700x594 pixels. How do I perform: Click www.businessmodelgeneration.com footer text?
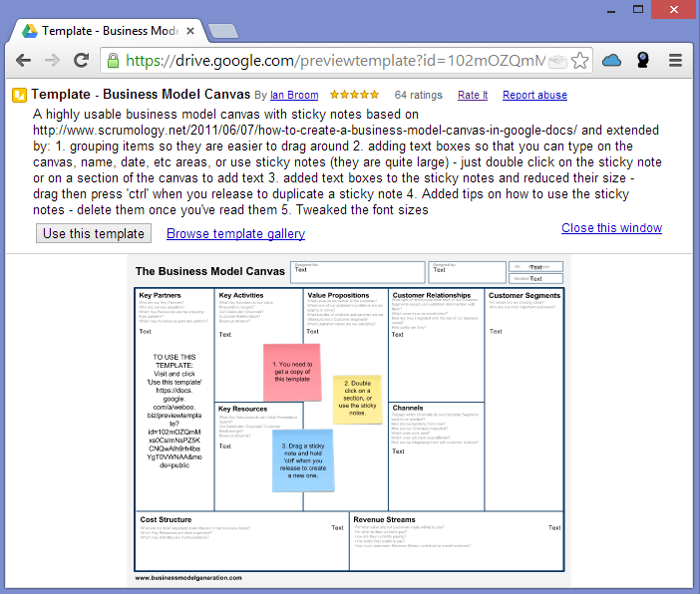click(188, 578)
